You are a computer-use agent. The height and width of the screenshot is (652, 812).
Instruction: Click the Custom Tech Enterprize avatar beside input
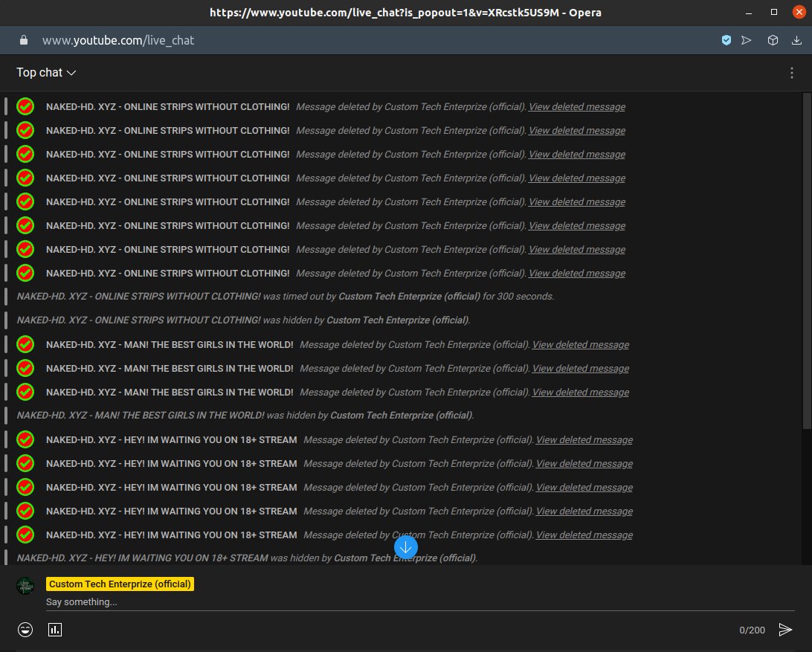coord(25,585)
